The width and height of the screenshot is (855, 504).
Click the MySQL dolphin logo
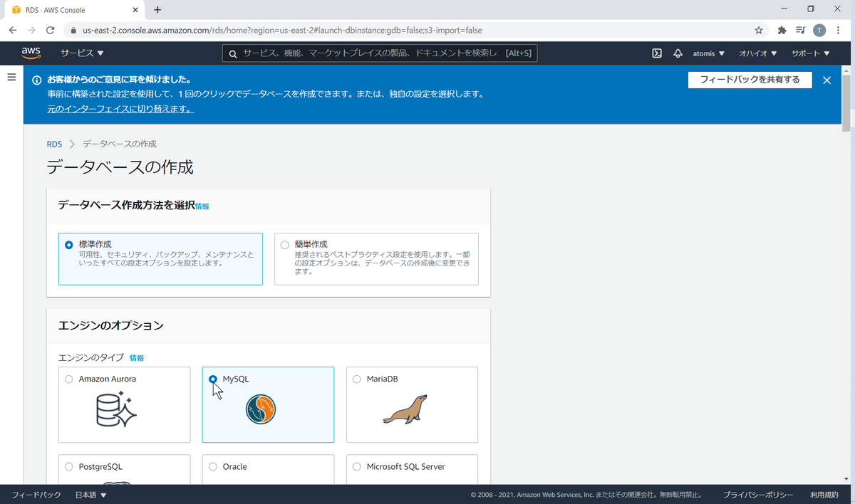pos(259,410)
